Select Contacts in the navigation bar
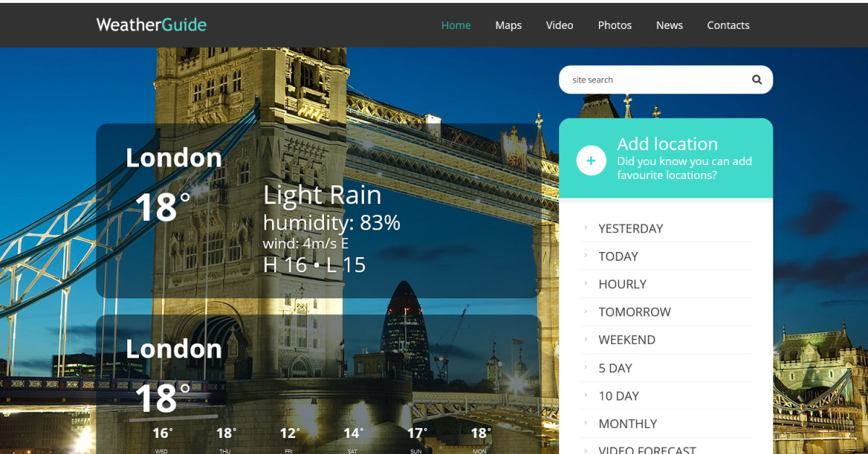The height and width of the screenshot is (454, 868). (728, 25)
